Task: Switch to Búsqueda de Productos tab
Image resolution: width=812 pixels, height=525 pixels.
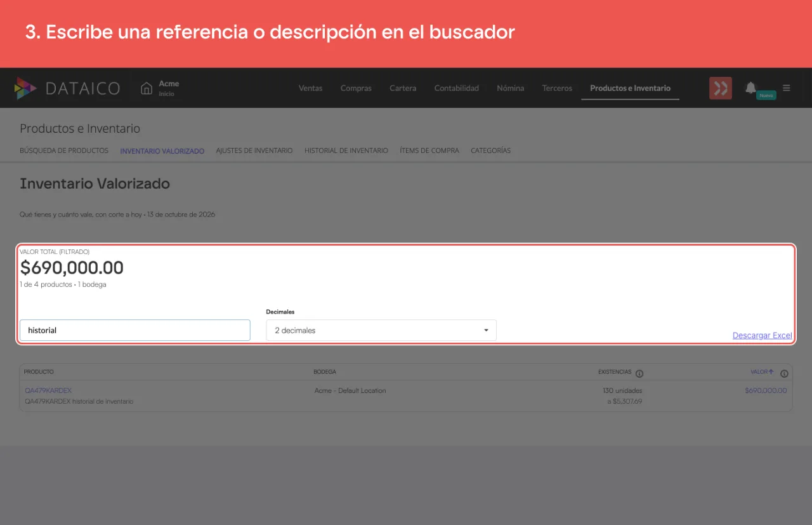Action: tap(64, 150)
